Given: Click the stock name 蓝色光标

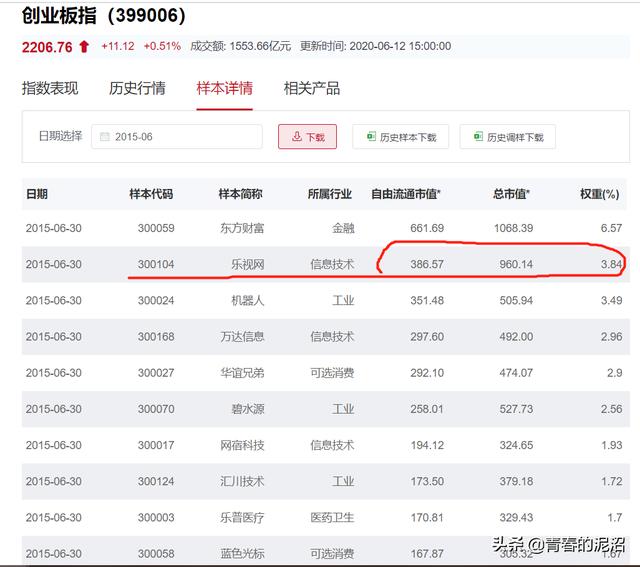Looking at the screenshot, I should click(x=242, y=554).
